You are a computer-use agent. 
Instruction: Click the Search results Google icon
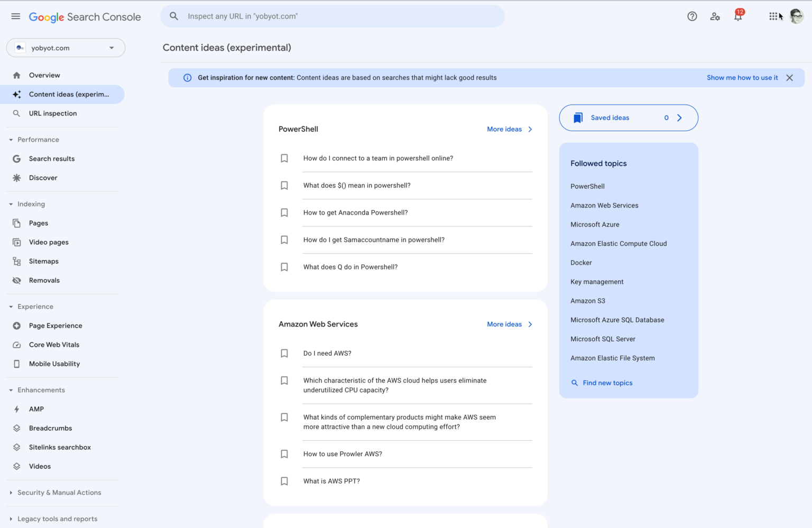(17, 159)
